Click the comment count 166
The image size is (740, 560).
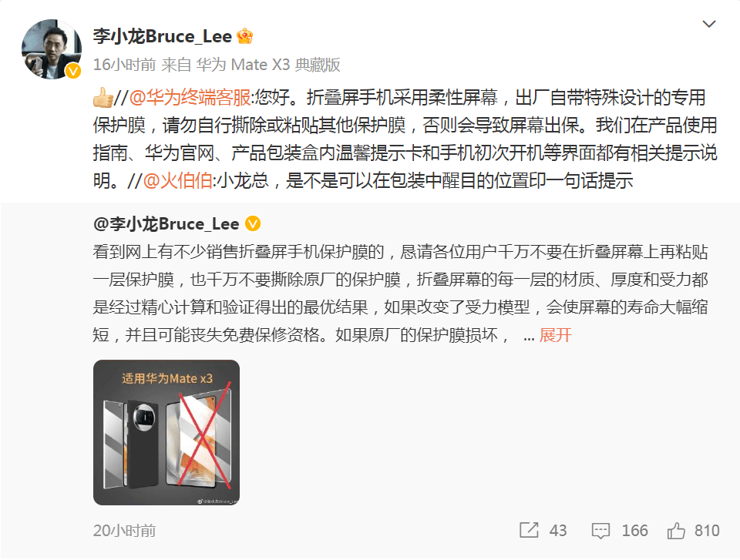(634, 531)
